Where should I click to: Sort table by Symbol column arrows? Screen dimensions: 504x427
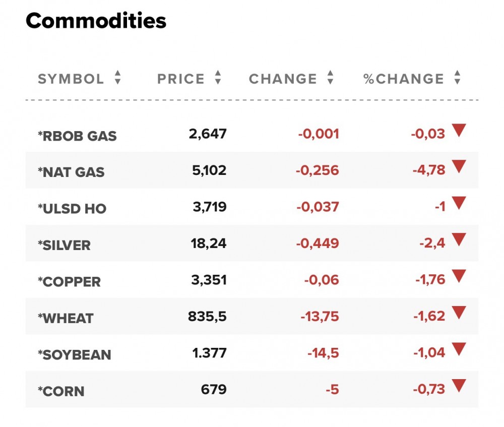[x=117, y=78]
